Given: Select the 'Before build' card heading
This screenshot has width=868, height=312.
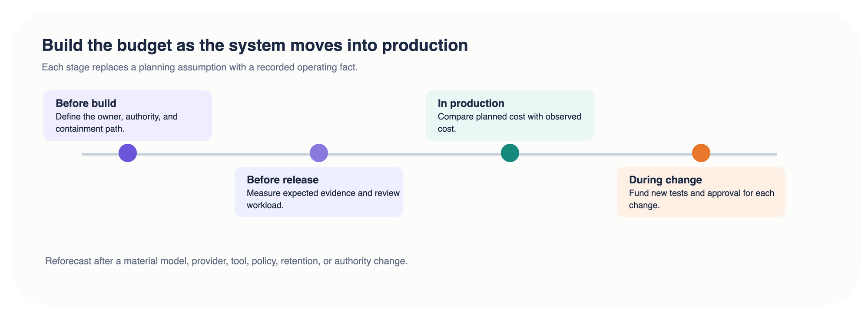Looking at the screenshot, I should [86, 103].
